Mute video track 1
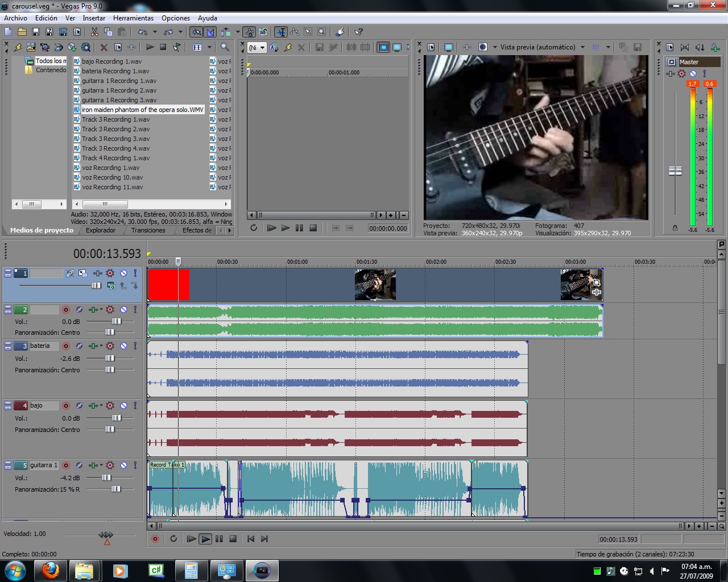This screenshot has width=728, height=582. pyautogui.click(x=123, y=273)
